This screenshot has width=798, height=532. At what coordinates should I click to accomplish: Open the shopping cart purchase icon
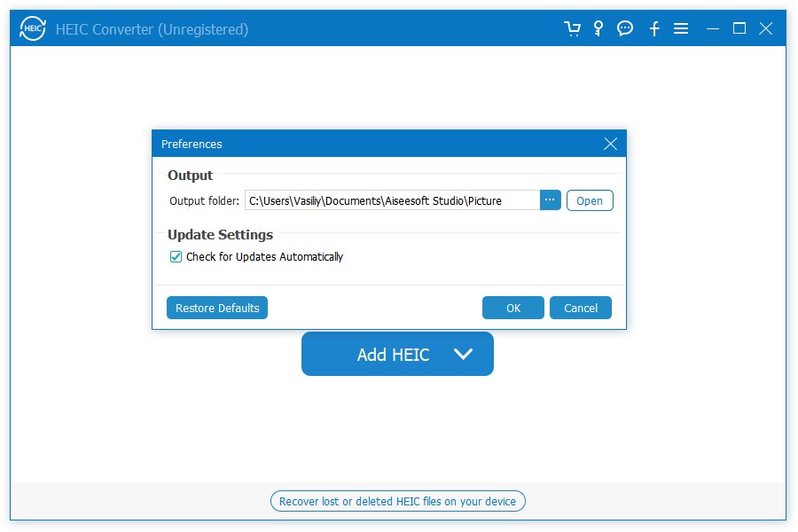(x=572, y=28)
